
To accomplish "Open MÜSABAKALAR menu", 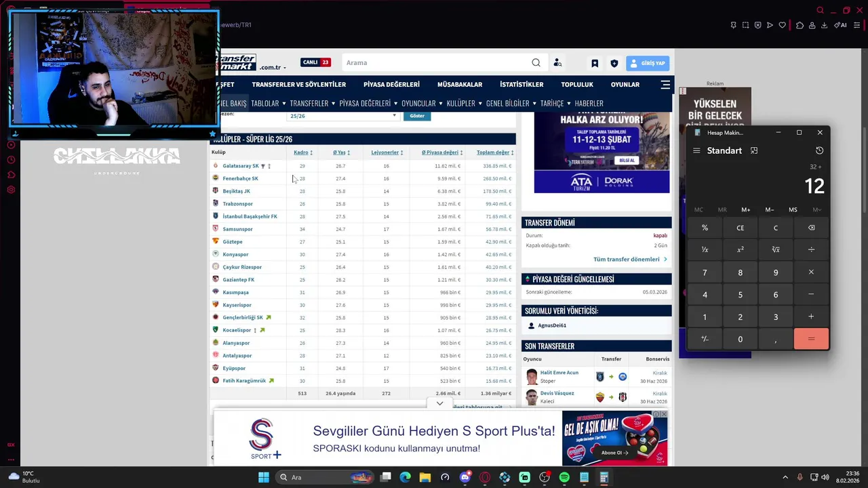I will [460, 85].
